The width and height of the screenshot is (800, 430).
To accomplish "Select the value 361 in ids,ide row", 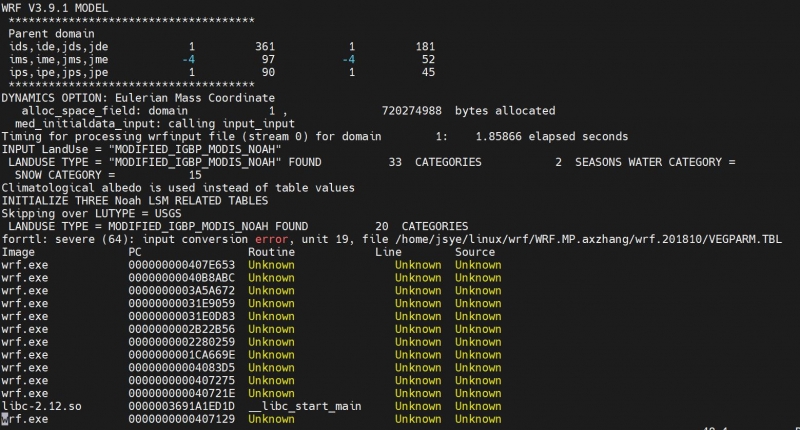I will (x=264, y=46).
